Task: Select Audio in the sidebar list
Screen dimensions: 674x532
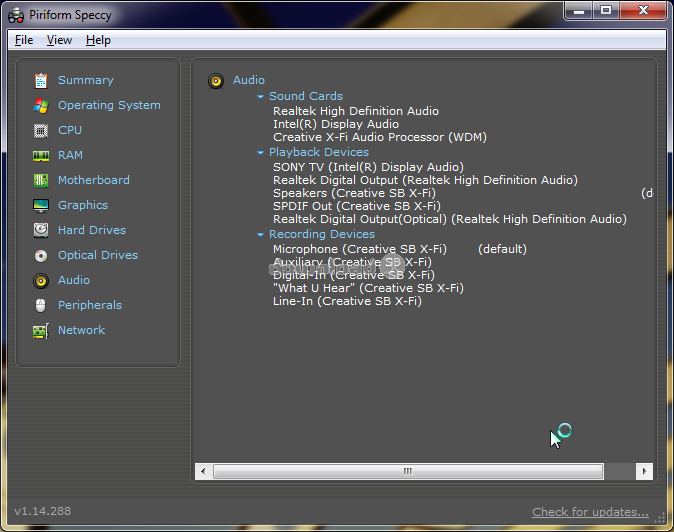Action: [74, 280]
